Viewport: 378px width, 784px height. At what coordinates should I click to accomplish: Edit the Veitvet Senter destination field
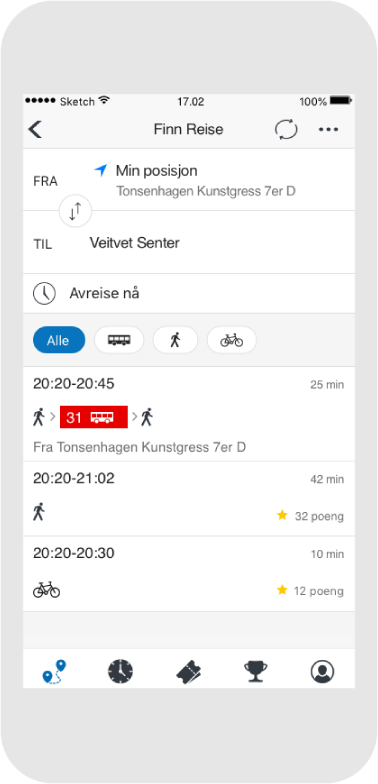pos(189,242)
